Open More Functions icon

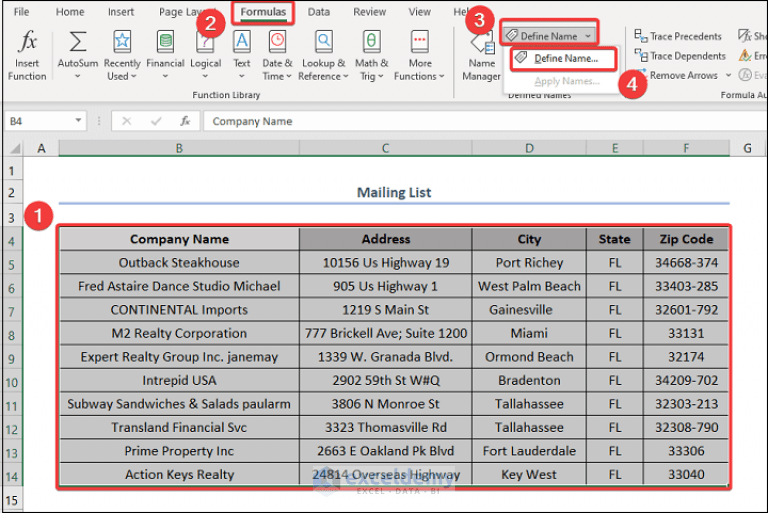point(420,41)
